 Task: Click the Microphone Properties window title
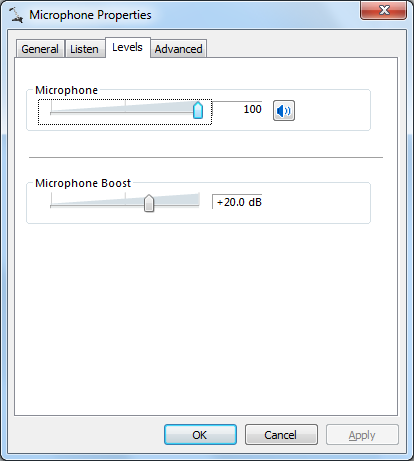(x=90, y=15)
